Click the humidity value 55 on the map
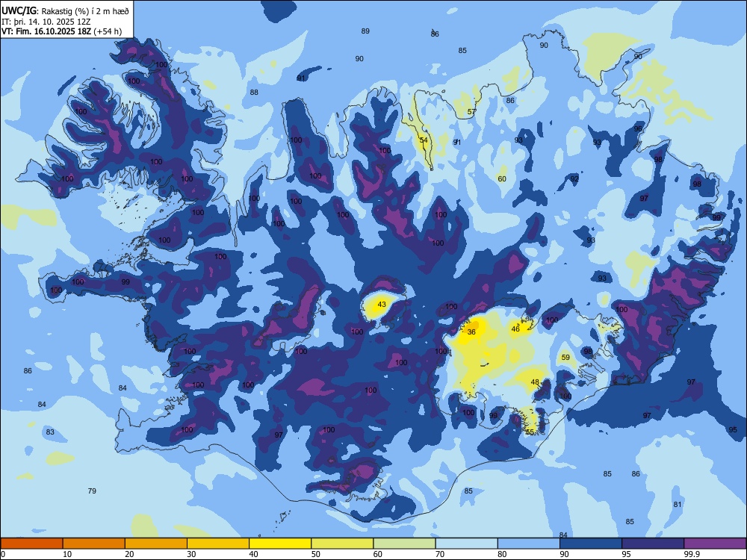 pos(530,432)
